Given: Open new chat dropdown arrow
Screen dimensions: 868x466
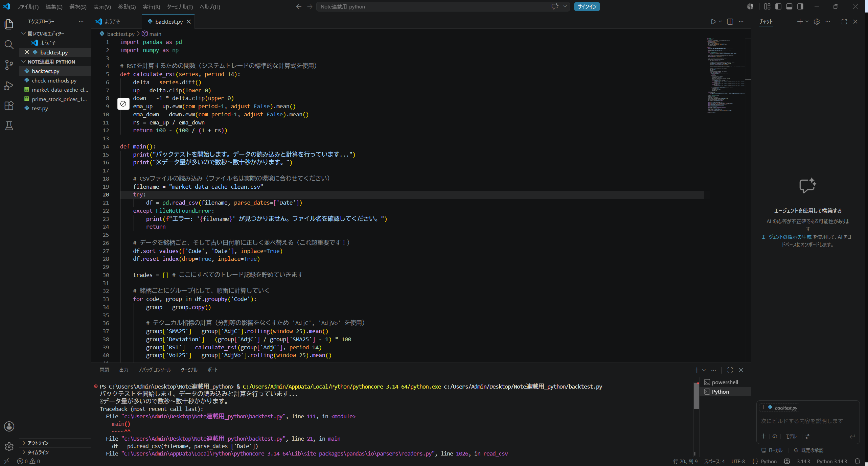Looking at the screenshot, I should pos(807,22).
